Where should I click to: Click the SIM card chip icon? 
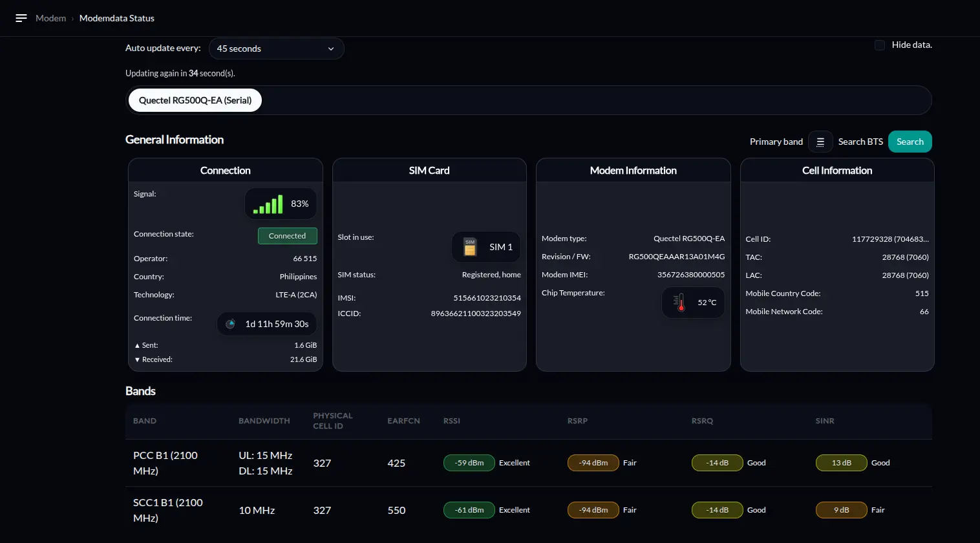(x=470, y=247)
